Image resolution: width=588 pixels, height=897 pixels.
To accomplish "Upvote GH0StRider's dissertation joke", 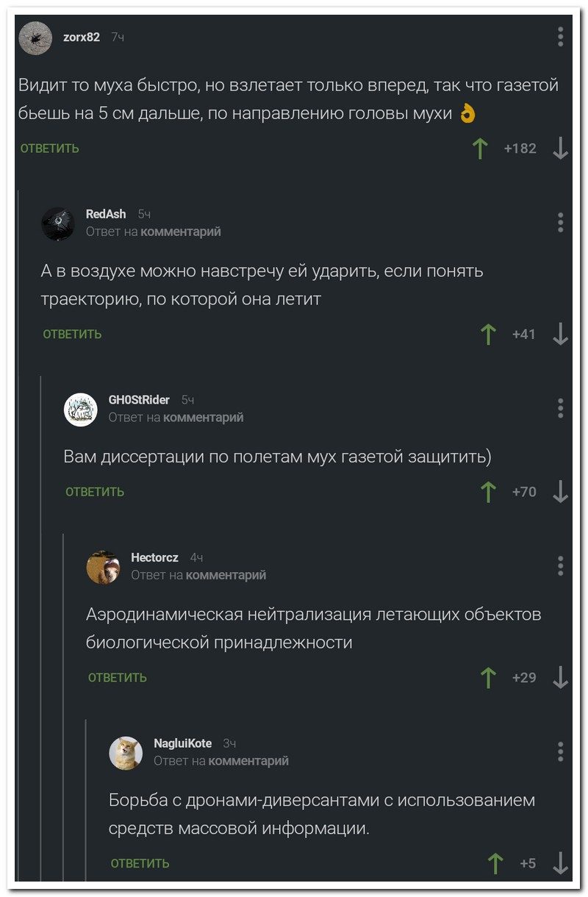I will [489, 490].
